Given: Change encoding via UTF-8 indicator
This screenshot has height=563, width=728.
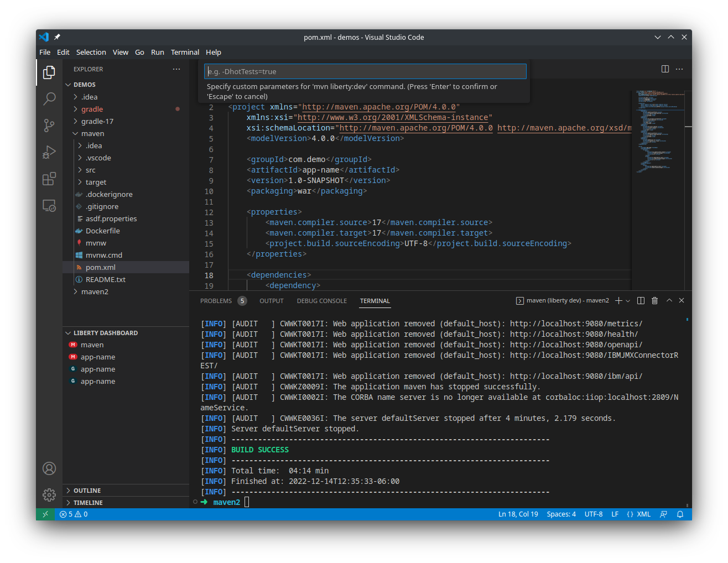Looking at the screenshot, I should click(594, 514).
